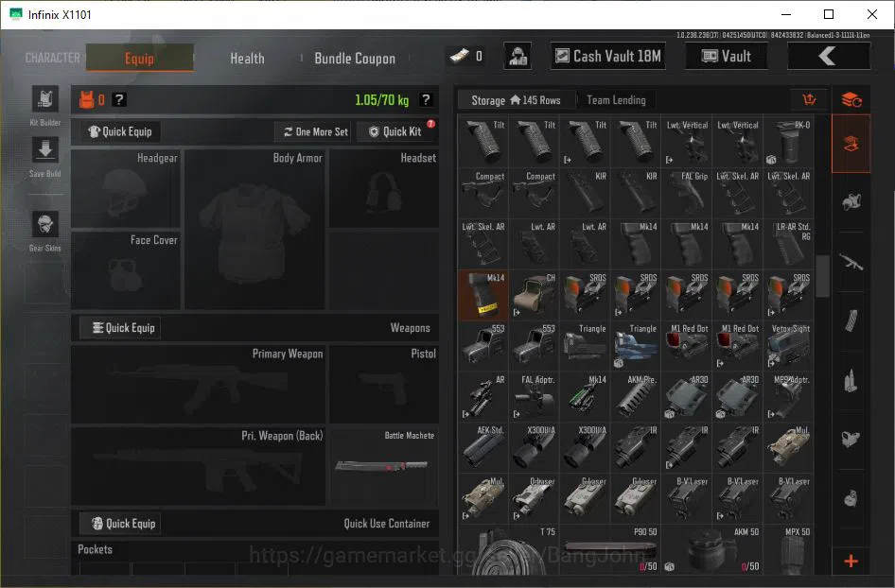Screen dimensions: 895x588
Task: Open the Kit Builder icon
Action: click(x=45, y=100)
